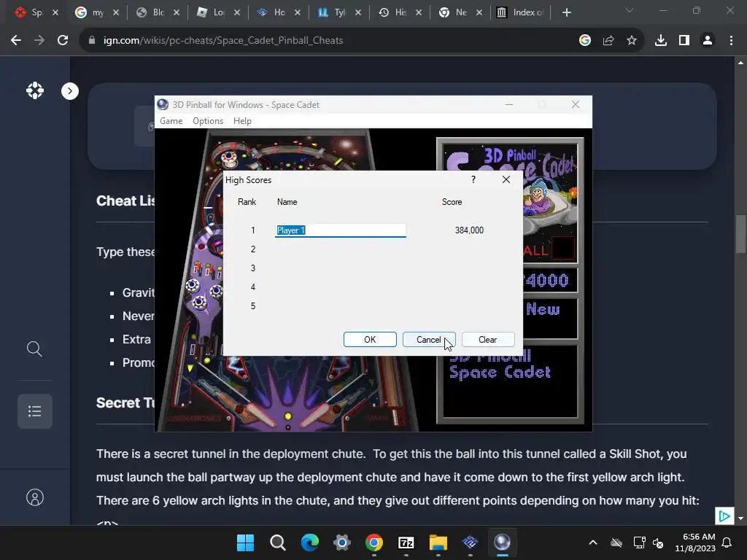747x560 pixels.
Task: Click scrollbar down arrow
Action: [740, 518]
